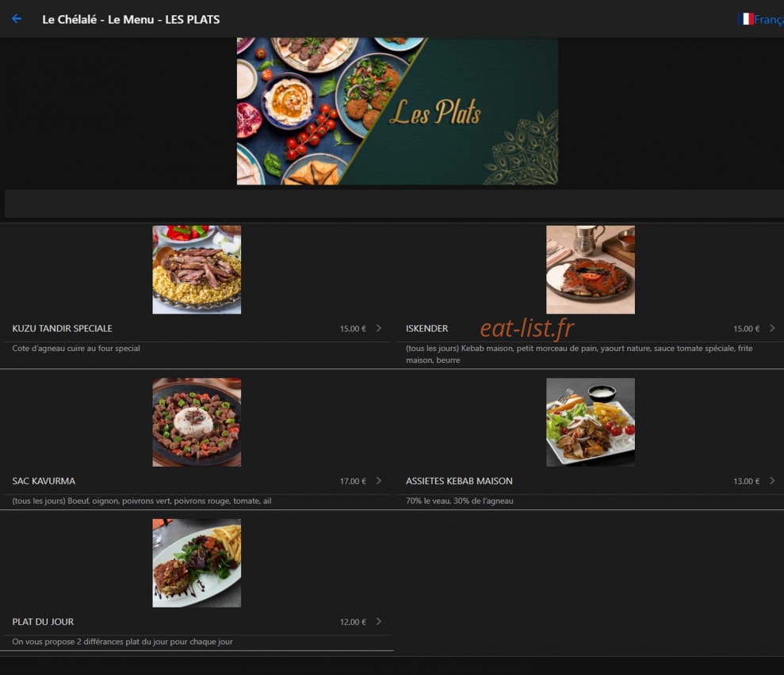784x675 pixels.
Task: Select the PLAT DU JOUR title
Action: click(43, 622)
